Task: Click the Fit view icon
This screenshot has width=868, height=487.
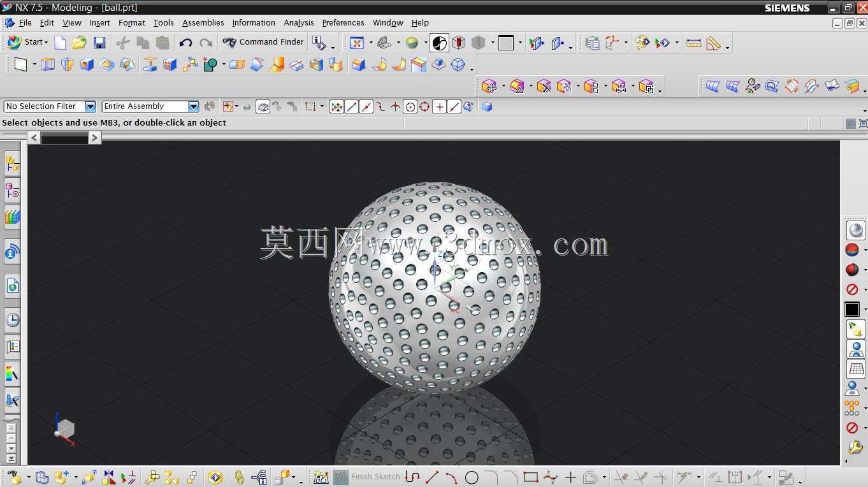Action: (x=357, y=43)
